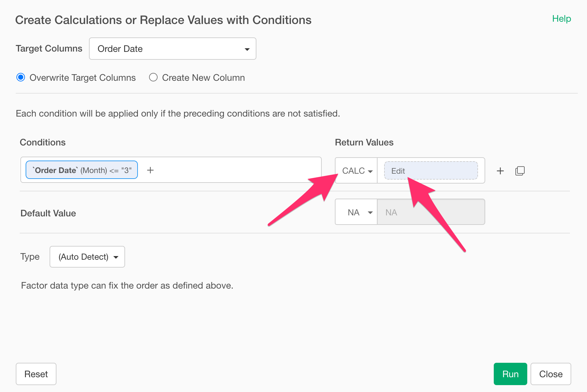Open the NA default value type dropdown
The height and width of the screenshot is (392, 587).
click(x=357, y=212)
